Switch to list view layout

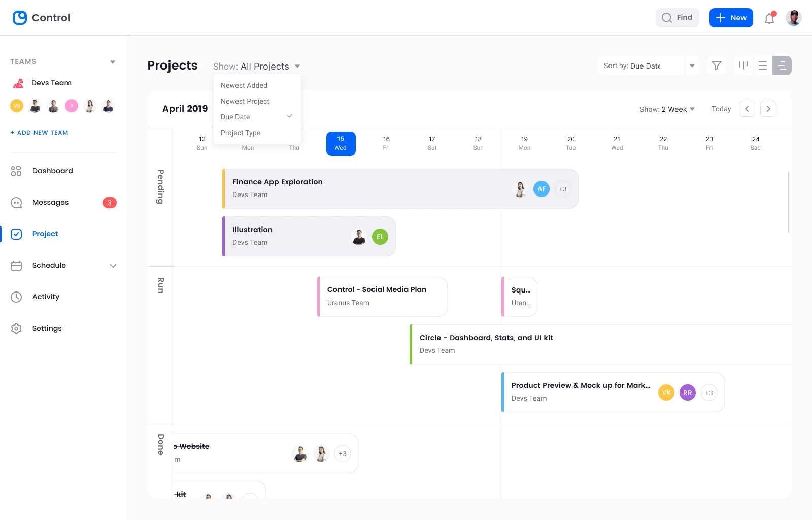pos(762,66)
